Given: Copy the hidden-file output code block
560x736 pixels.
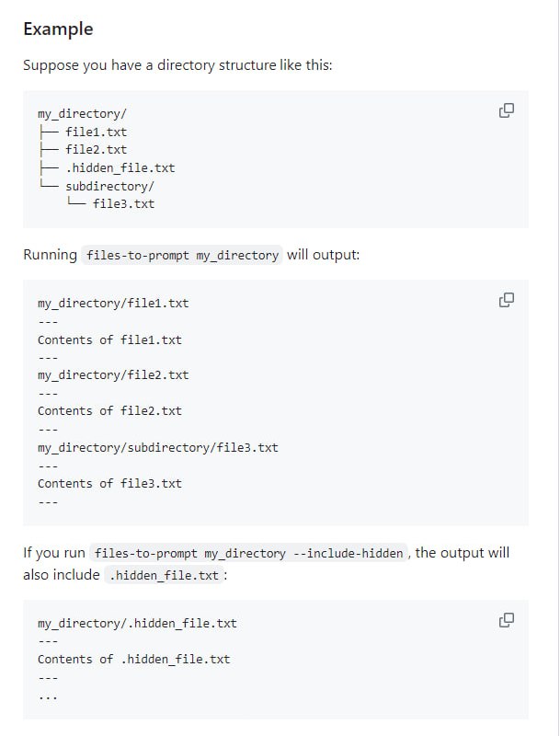Looking at the screenshot, I should [x=505, y=620].
